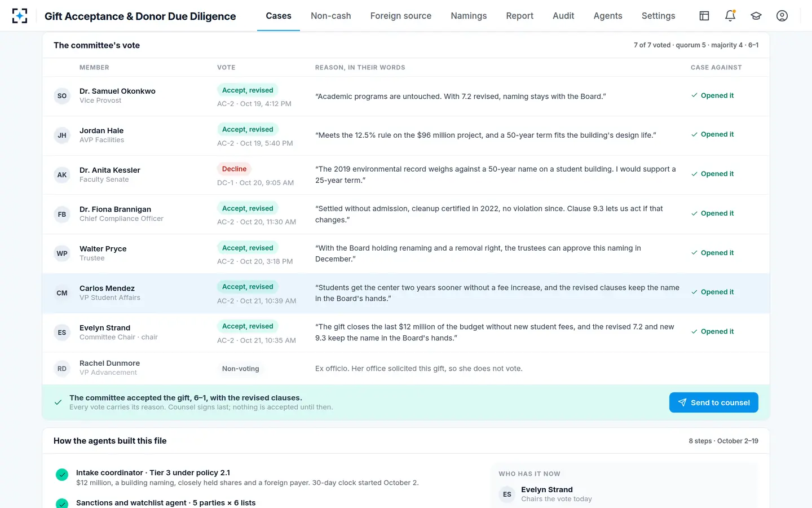Open the notifications bell
The height and width of the screenshot is (508, 812).
[x=730, y=16]
